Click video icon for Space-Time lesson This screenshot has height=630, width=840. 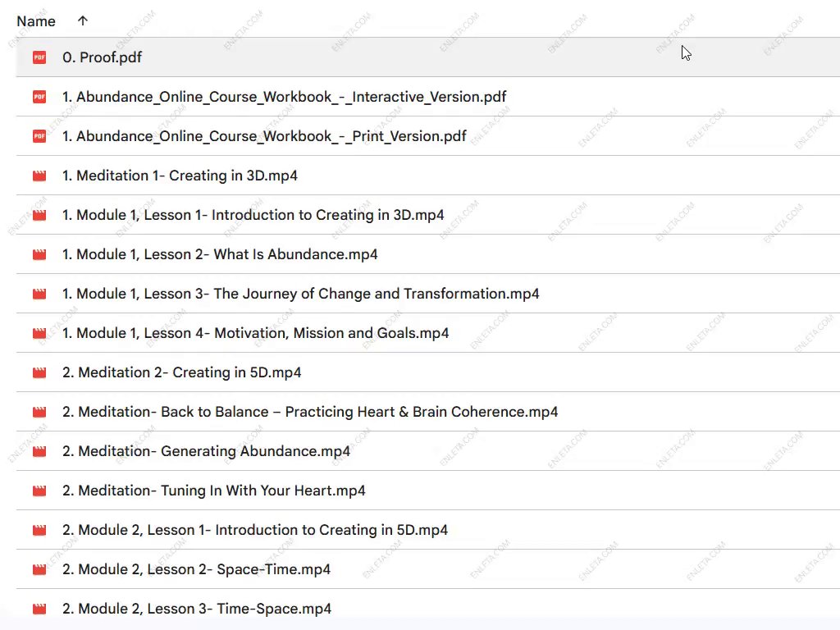39,569
